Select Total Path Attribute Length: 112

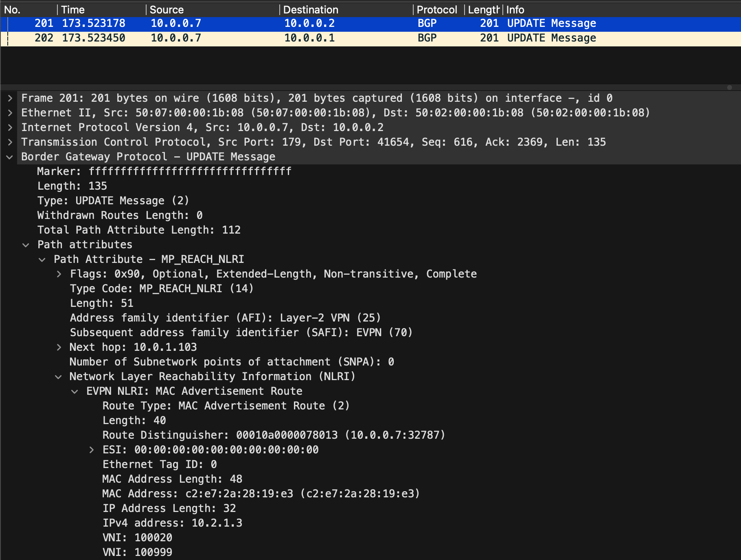point(139,230)
